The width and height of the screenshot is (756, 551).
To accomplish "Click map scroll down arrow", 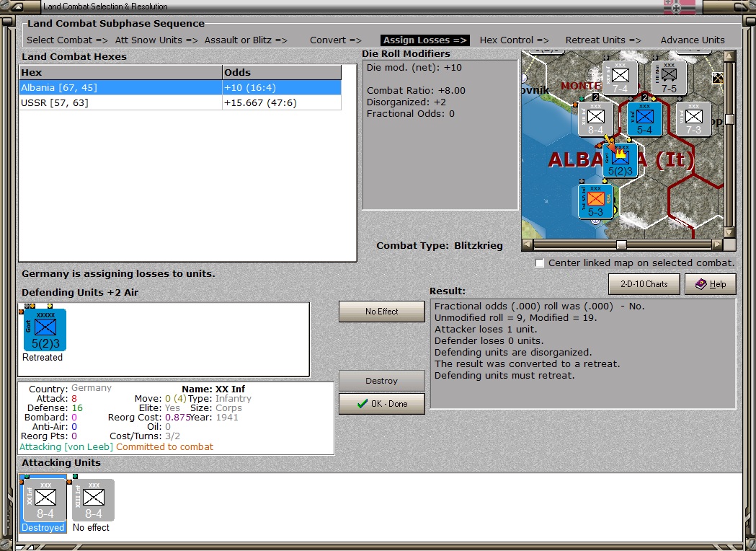I will [729, 232].
